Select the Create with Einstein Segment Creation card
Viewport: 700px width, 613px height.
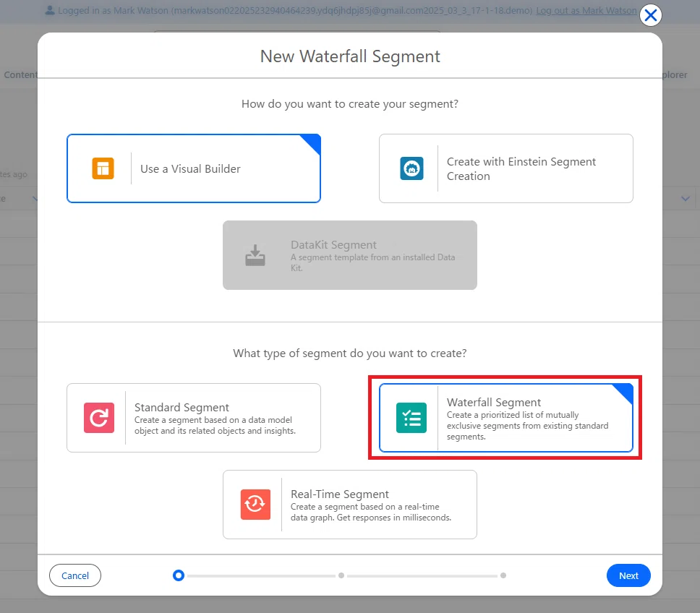[x=505, y=168]
